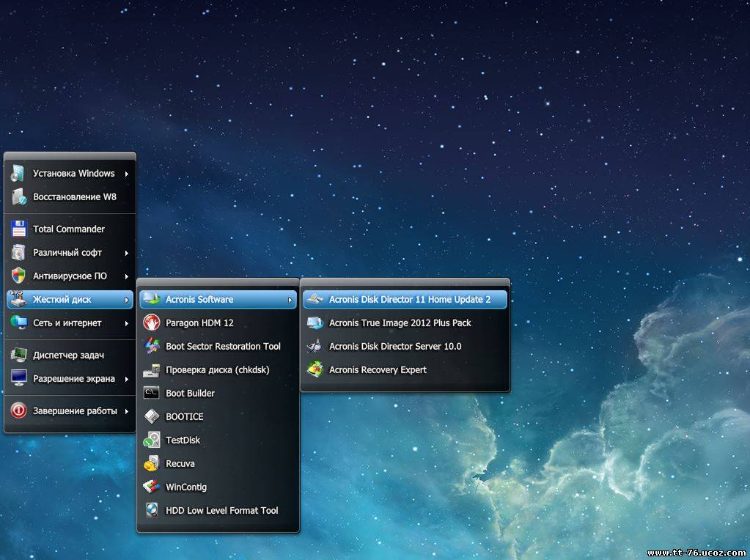The width and height of the screenshot is (750, 560).
Task: Open HDD Low Level Format Tool entry
Action: pos(218,510)
